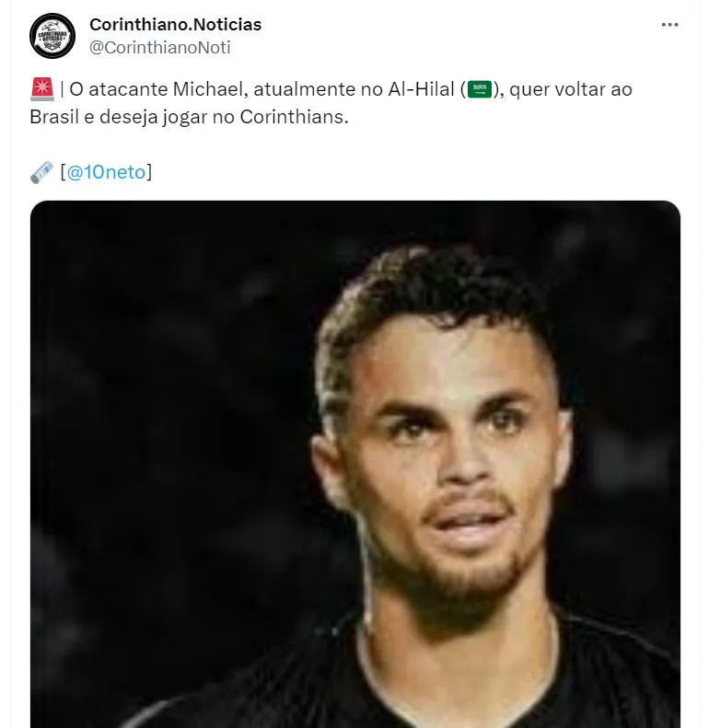Open the @10neto mention link
Image resolution: width=720 pixels, height=728 pixels.
106,171
